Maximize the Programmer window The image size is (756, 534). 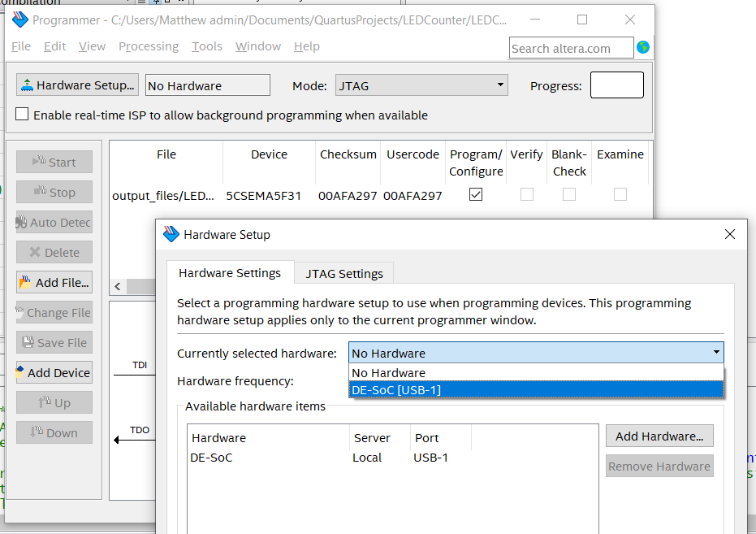[x=582, y=20]
